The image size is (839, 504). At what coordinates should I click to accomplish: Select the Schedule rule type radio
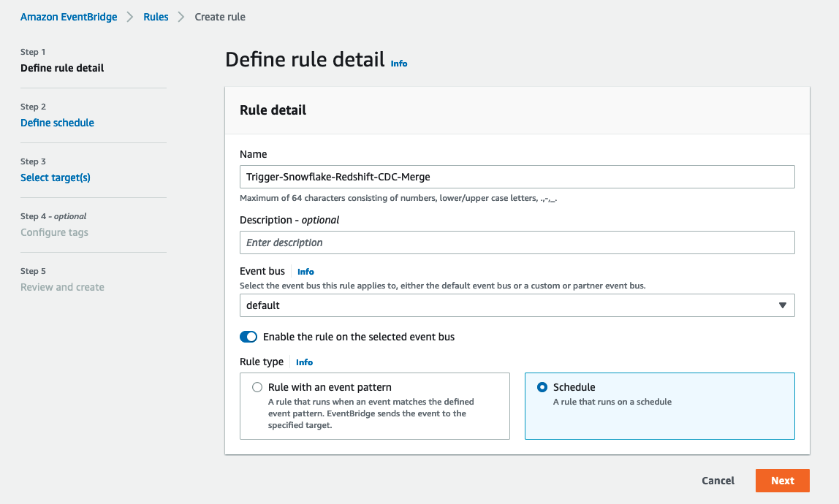542,387
